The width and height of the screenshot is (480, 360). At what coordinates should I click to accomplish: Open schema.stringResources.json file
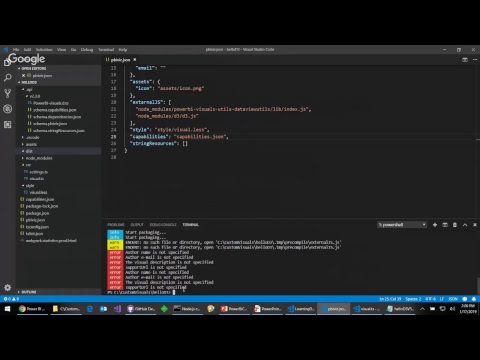(x=59, y=131)
